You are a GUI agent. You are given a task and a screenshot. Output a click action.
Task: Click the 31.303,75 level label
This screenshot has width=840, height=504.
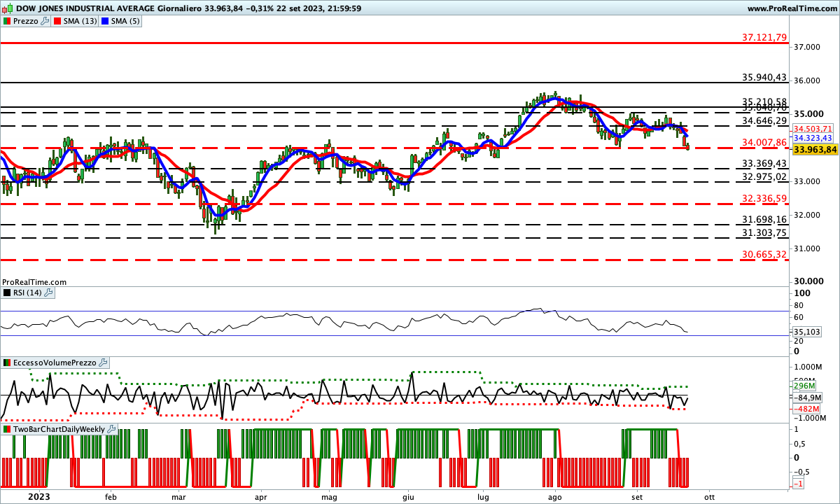tap(764, 233)
